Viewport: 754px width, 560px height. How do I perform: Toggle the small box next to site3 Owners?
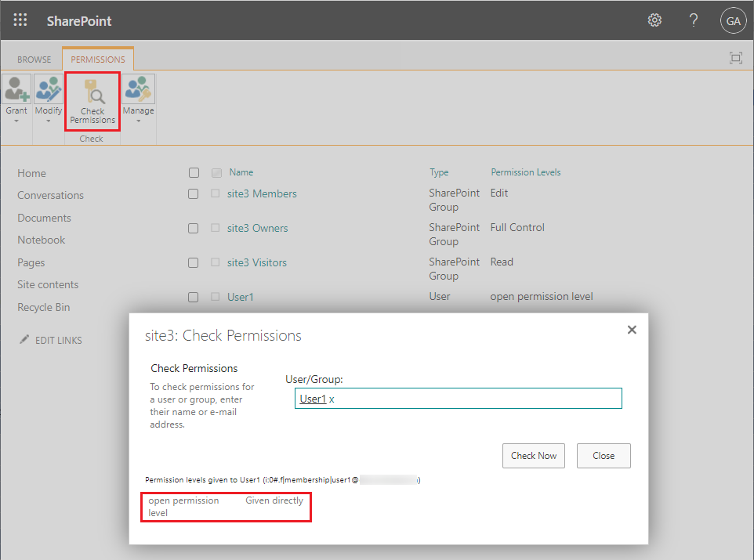click(216, 228)
